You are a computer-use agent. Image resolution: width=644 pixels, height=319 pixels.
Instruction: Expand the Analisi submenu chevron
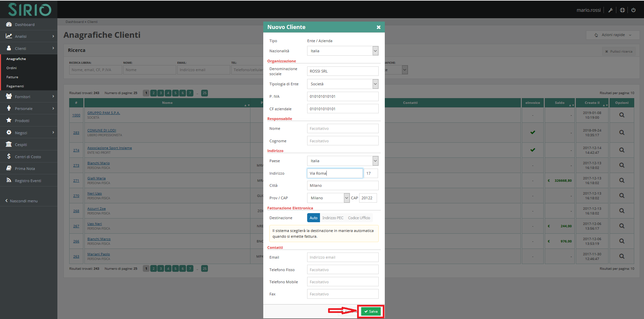(x=53, y=36)
